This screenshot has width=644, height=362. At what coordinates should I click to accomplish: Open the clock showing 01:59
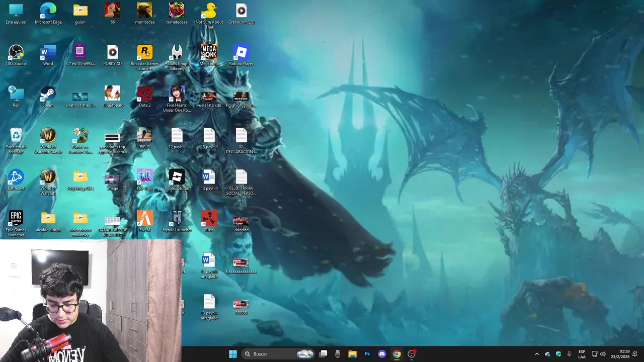620,354
